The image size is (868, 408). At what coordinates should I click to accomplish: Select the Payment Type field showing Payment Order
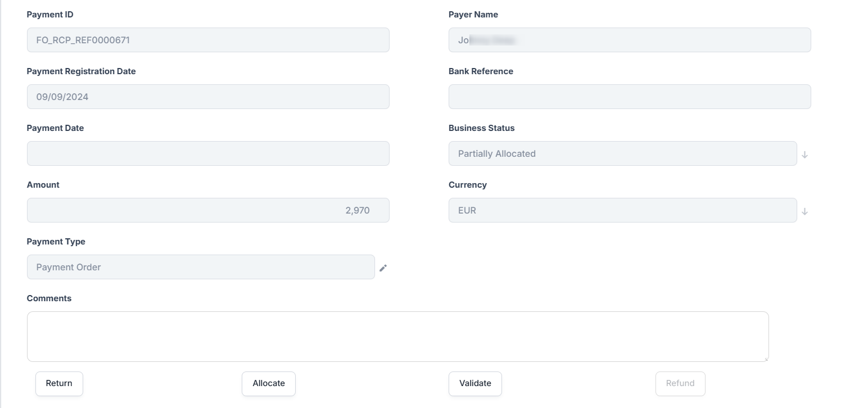pyautogui.click(x=201, y=267)
